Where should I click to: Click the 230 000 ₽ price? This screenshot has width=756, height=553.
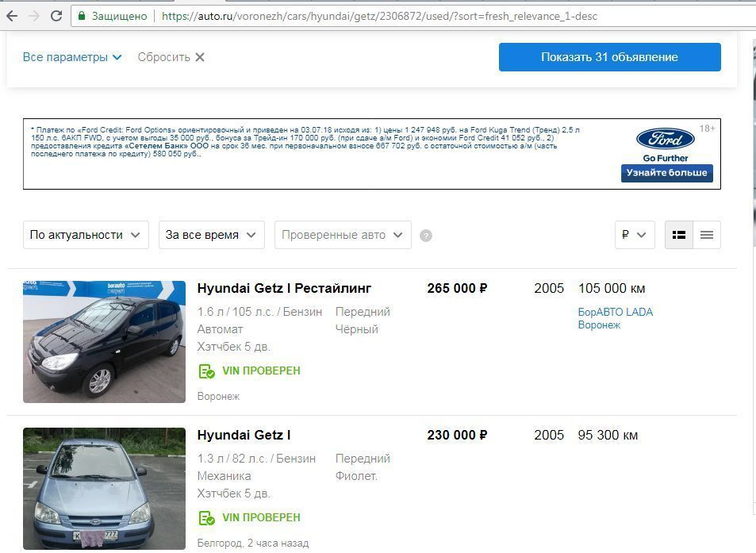[457, 435]
